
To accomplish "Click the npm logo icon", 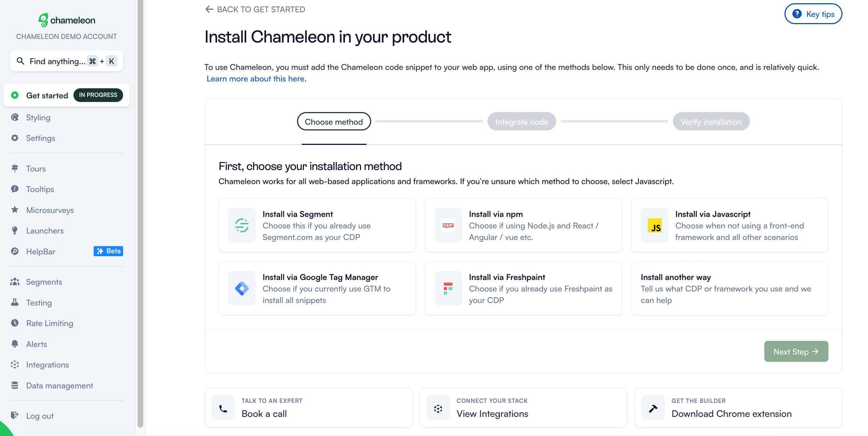I will click(x=448, y=225).
